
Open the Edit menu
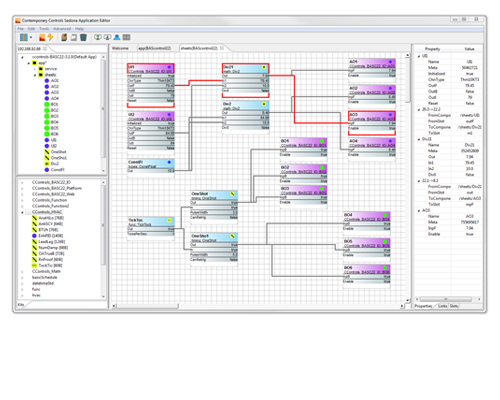pos(31,29)
